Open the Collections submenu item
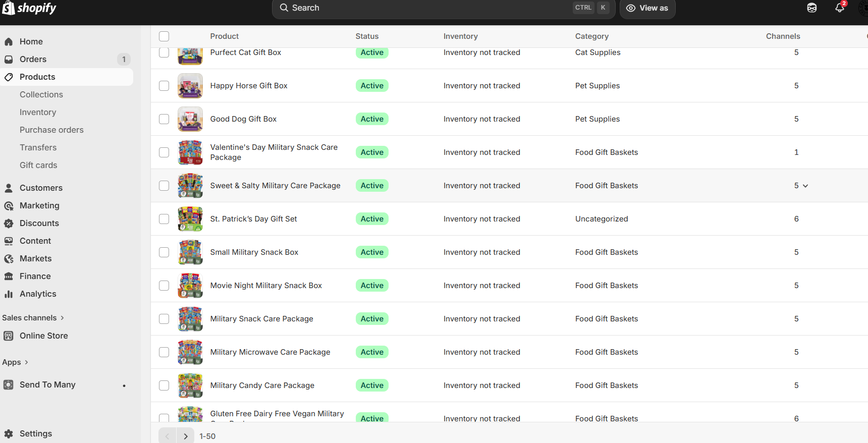The width and height of the screenshot is (868, 443). (41, 95)
